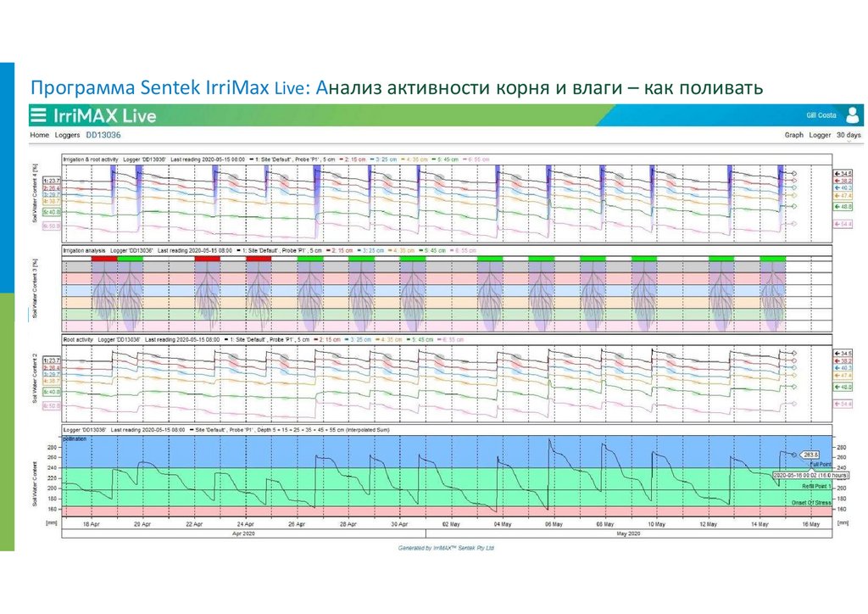
Task: Click legend entry '3: 25 cm' in Irrigation & root activity
Action: pyautogui.click(x=384, y=159)
